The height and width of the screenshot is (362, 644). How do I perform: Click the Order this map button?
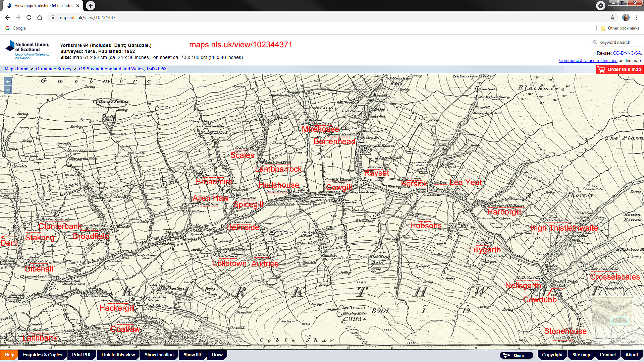coord(620,69)
